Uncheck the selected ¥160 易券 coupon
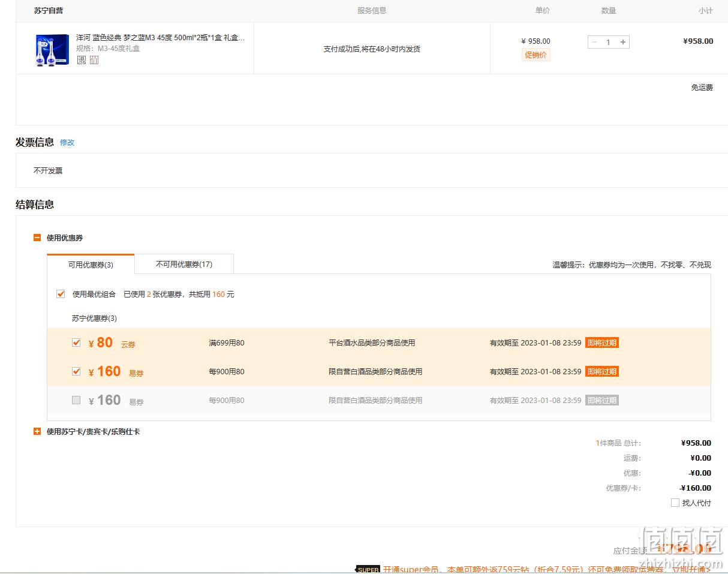 pyautogui.click(x=76, y=371)
